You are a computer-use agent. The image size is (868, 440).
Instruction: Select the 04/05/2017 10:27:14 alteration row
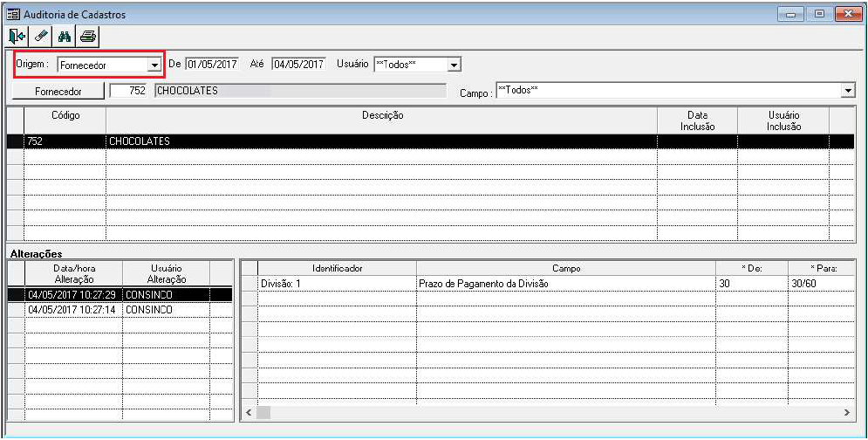tap(120, 309)
